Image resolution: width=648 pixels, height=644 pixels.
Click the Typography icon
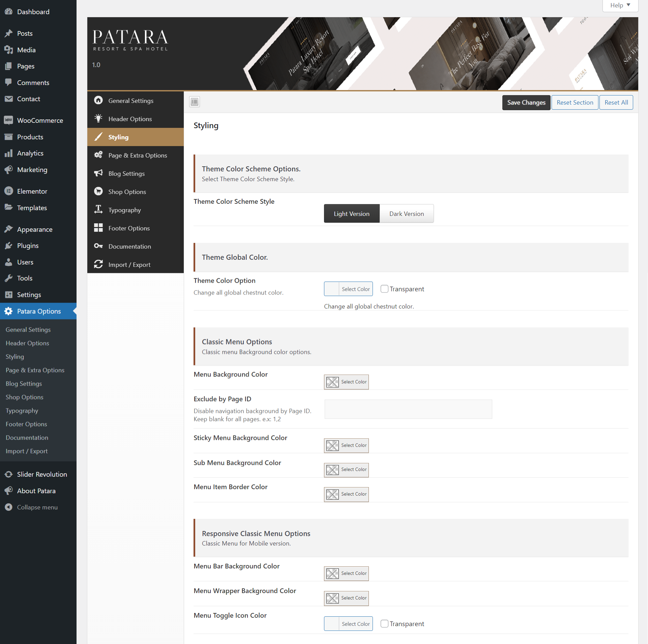click(x=98, y=209)
